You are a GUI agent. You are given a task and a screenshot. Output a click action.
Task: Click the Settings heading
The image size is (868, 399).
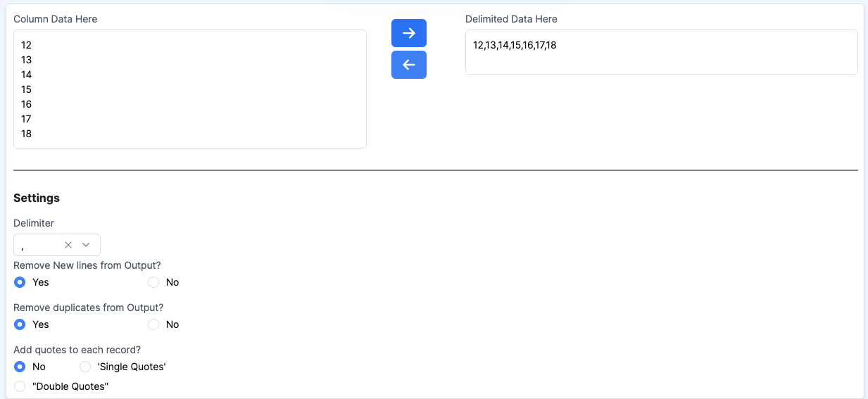(x=37, y=198)
